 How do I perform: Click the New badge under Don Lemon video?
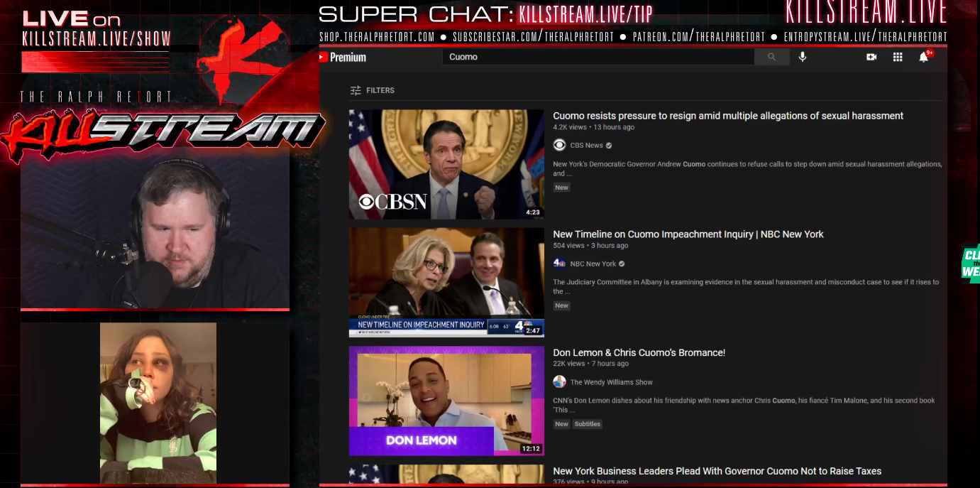(x=562, y=424)
